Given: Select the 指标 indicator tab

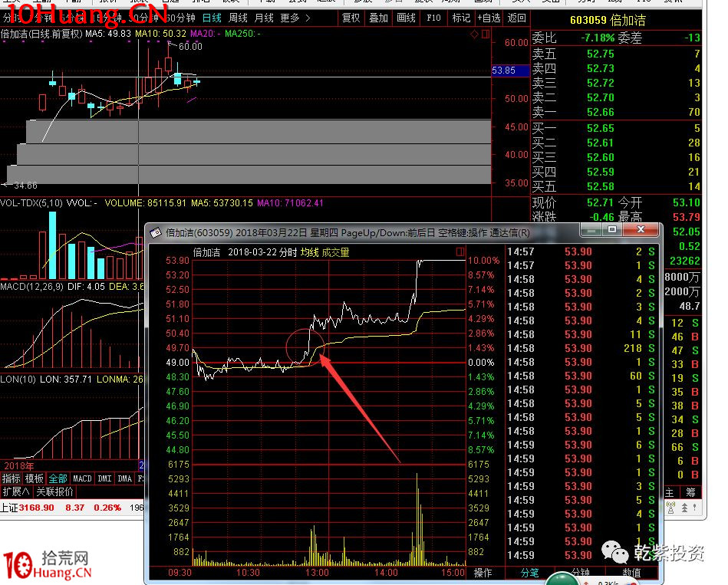Looking at the screenshot, I should click(12, 478).
